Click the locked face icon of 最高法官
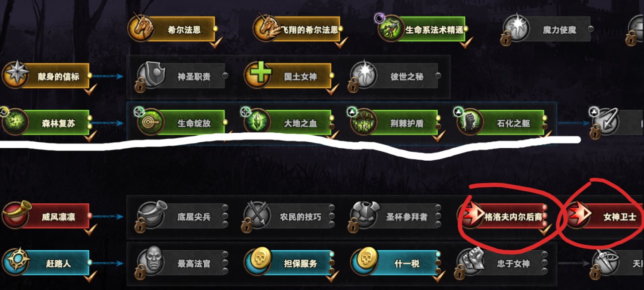 click(150, 262)
